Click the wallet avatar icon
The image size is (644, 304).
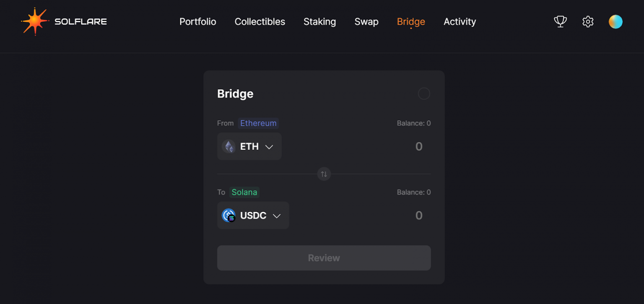pyautogui.click(x=615, y=21)
